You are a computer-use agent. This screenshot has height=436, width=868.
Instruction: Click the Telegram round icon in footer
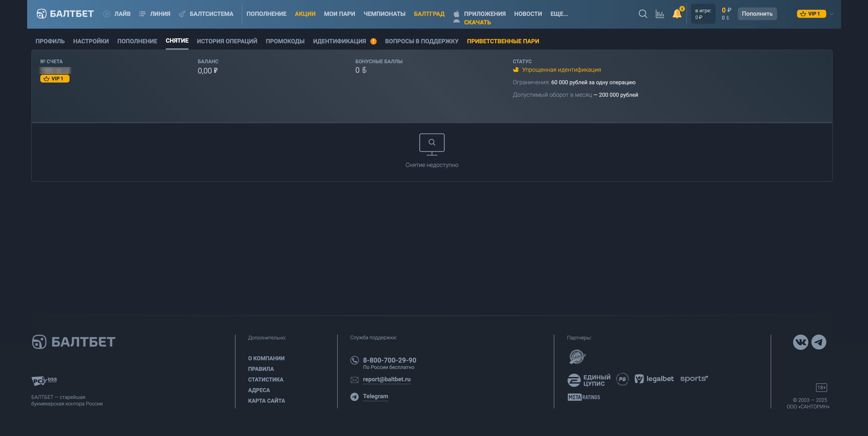click(x=818, y=342)
